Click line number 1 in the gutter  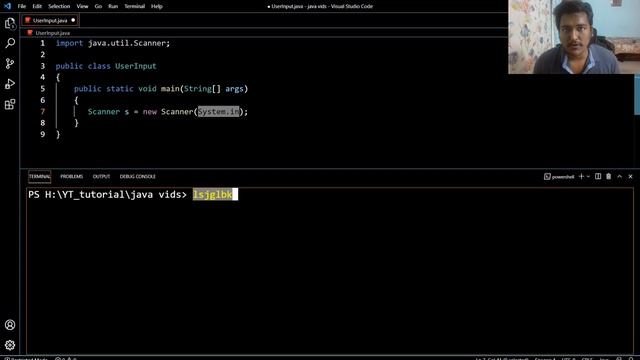tap(42, 43)
